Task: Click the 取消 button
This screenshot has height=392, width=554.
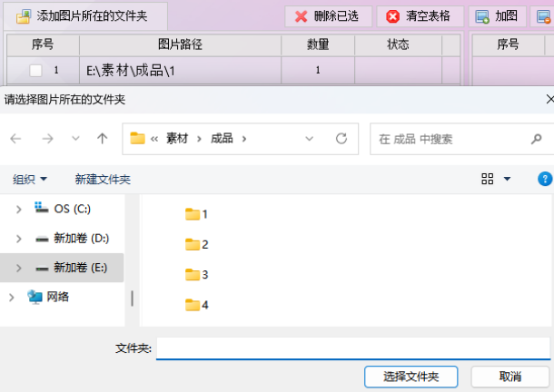Action: pos(509,377)
